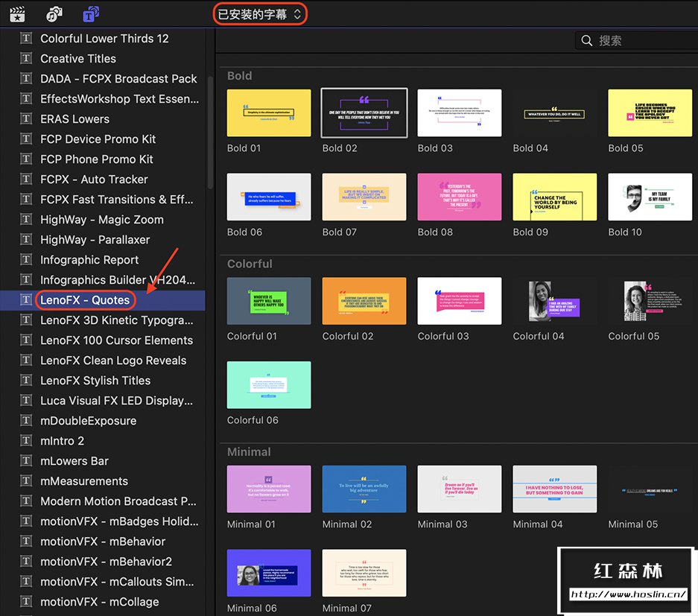Click the Bold 01 title thumbnail
698x616 pixels.
click(269, 113)
